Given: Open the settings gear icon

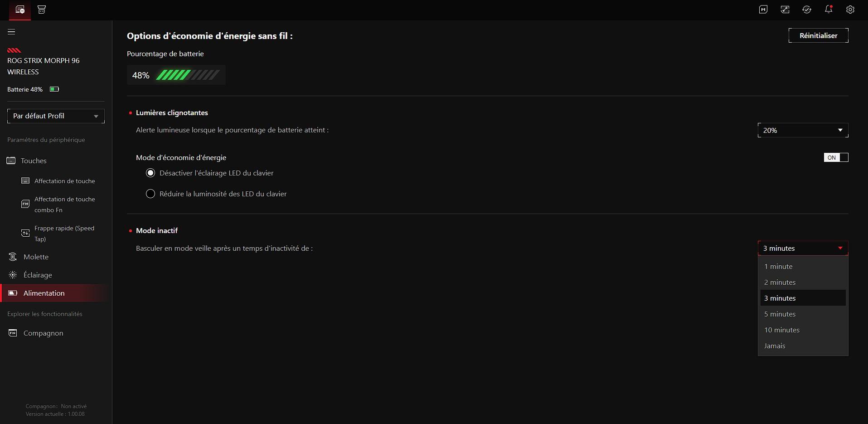Looking at the screenshot, I should coord(850,10).
